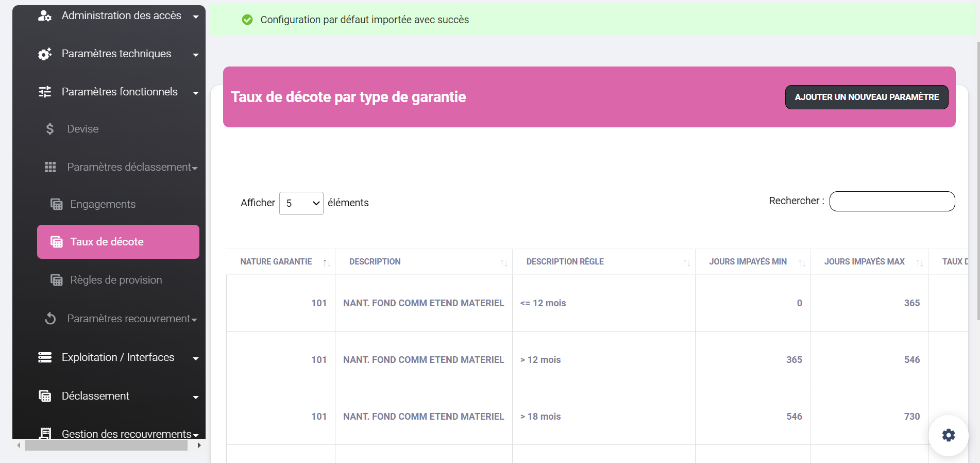Open the Taux de décote menu item

(118, 242)
